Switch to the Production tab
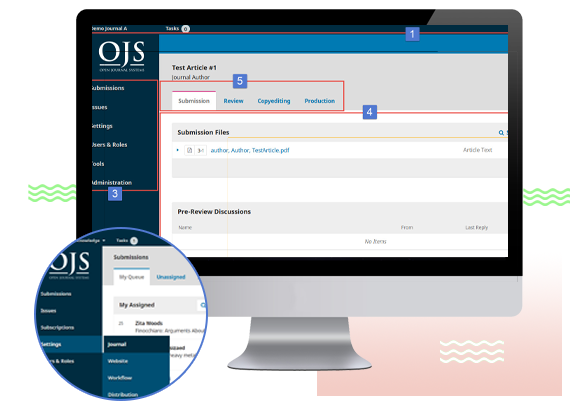570x420 pixels. (x=320, y=101)
